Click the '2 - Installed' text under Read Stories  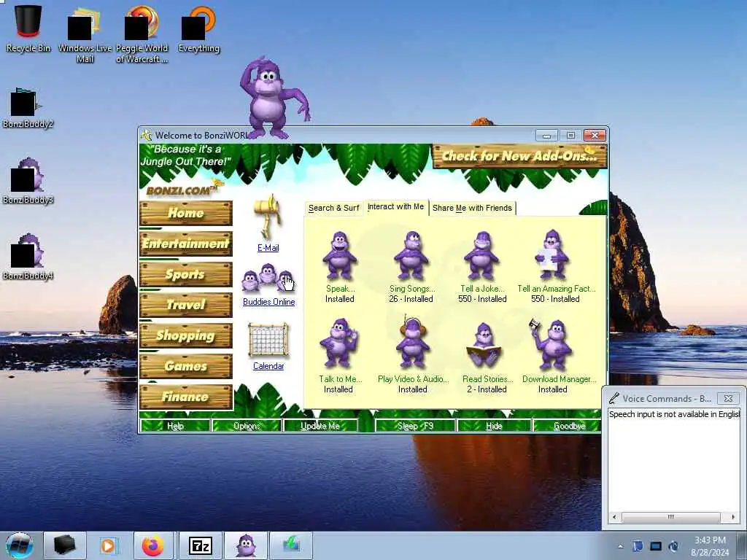click(487, 389)
